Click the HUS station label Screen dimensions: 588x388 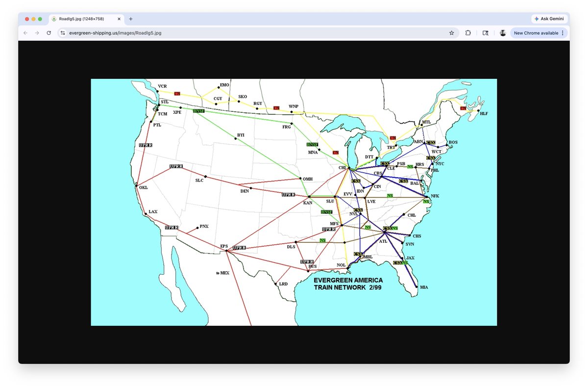coord(313,266)
